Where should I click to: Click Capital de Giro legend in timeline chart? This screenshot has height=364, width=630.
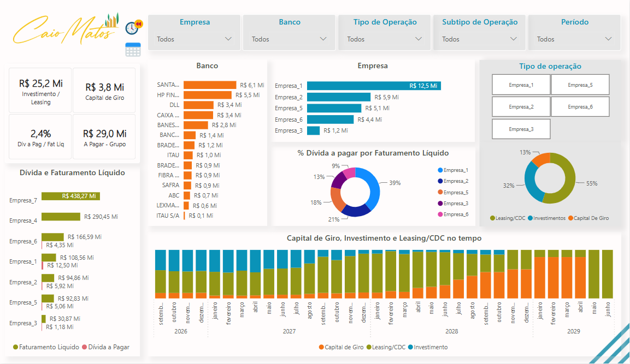click(341, 347)
